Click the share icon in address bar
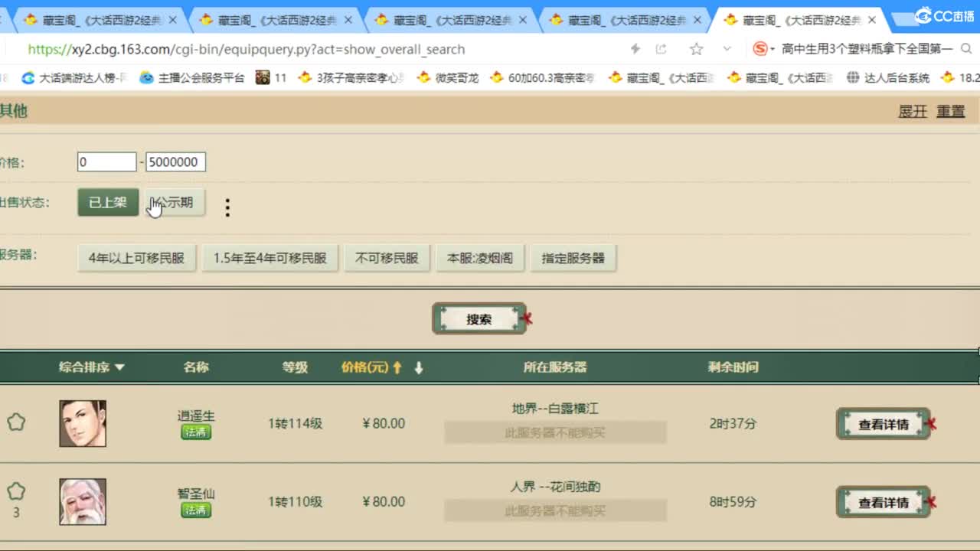The width and height of the screenshot is (980, 551). (661, 49)
